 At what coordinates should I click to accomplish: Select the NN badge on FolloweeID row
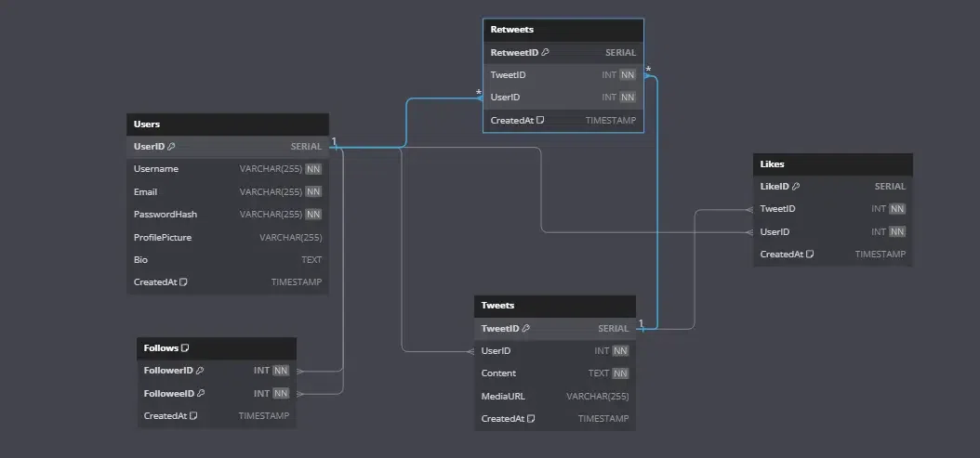tap(281, 394)
